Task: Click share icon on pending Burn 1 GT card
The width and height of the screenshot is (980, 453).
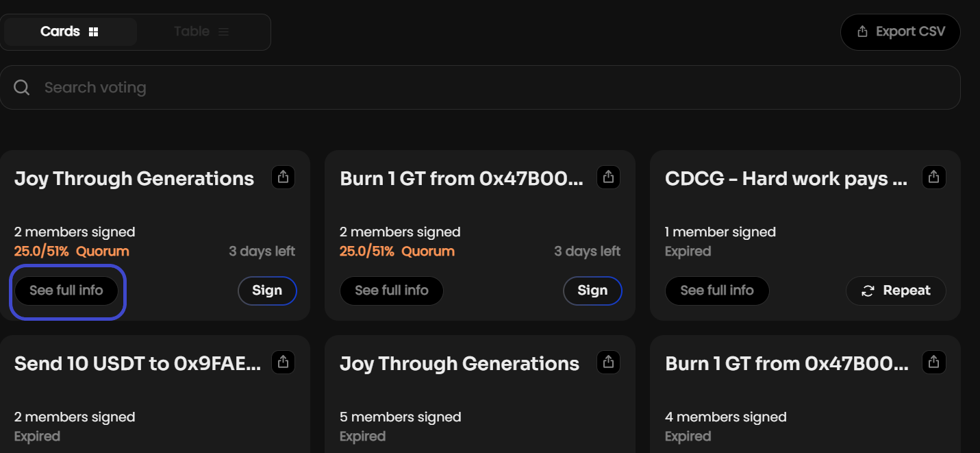Action: tap(608, 177)
